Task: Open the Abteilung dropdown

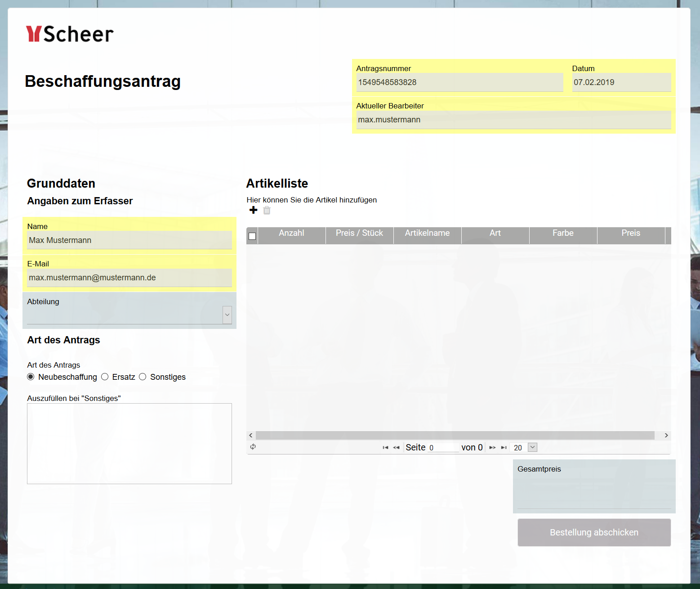Action: (x=227, y=315)
